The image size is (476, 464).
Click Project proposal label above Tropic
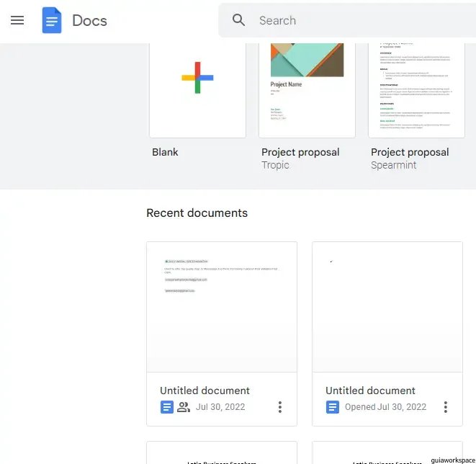tap(300, 152)
